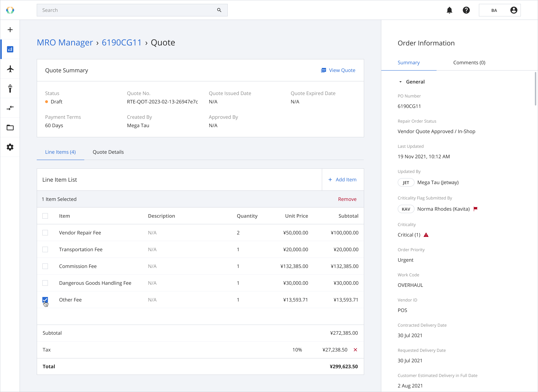Click the KAV vendor badge
The height and width of the screenshot is (392, 538).
click(x=406, y=209)
